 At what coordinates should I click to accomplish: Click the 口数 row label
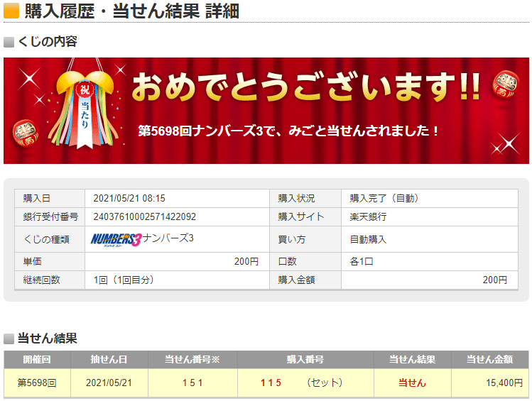click(x=287, y=261)
